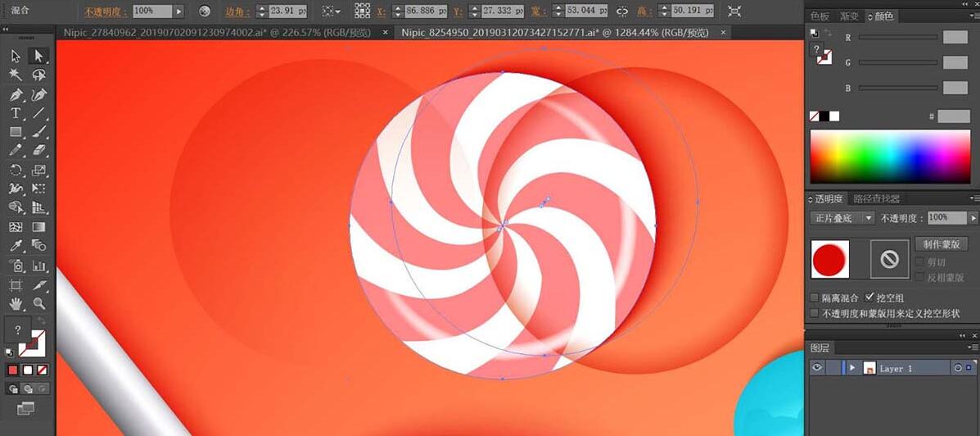
Task: Check 不透明度和蒙版用来定义挖空形状 option
Action: 814,313
